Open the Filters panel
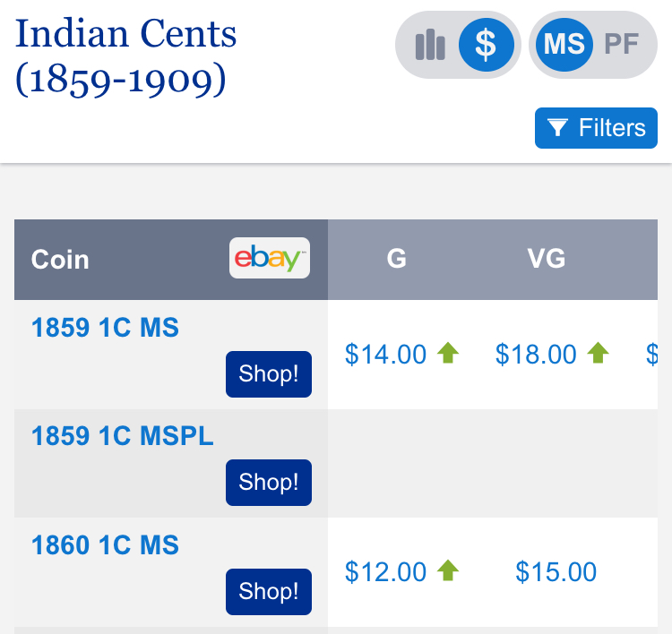 pos(596,128)
